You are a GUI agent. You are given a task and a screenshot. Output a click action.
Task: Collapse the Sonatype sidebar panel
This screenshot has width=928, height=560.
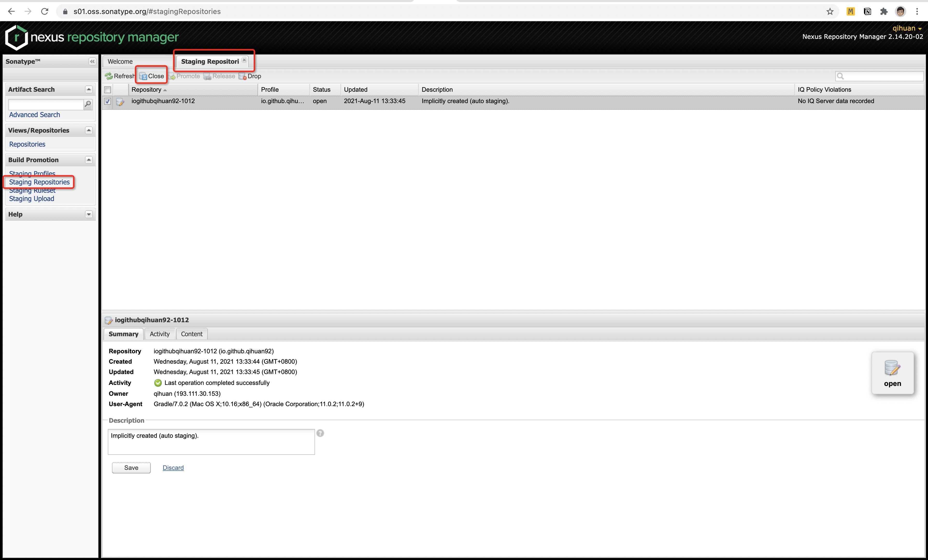click(x=92, y=61)
